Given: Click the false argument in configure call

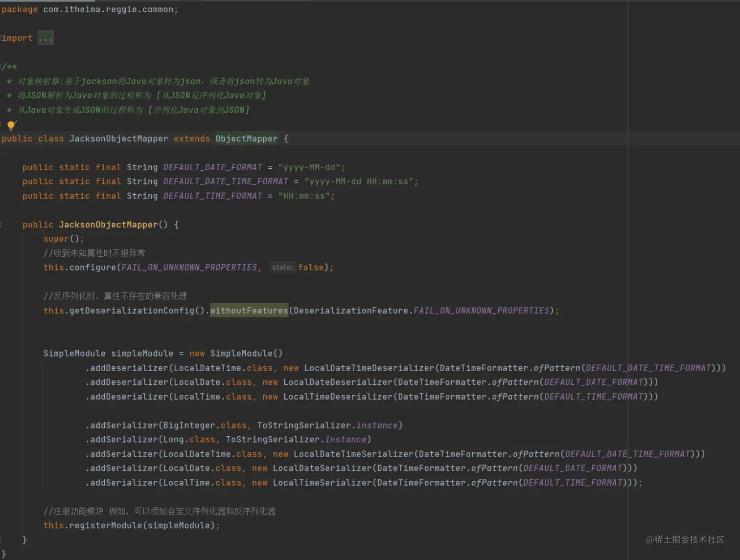Looking at the screenshot, I should coord(311,268).
